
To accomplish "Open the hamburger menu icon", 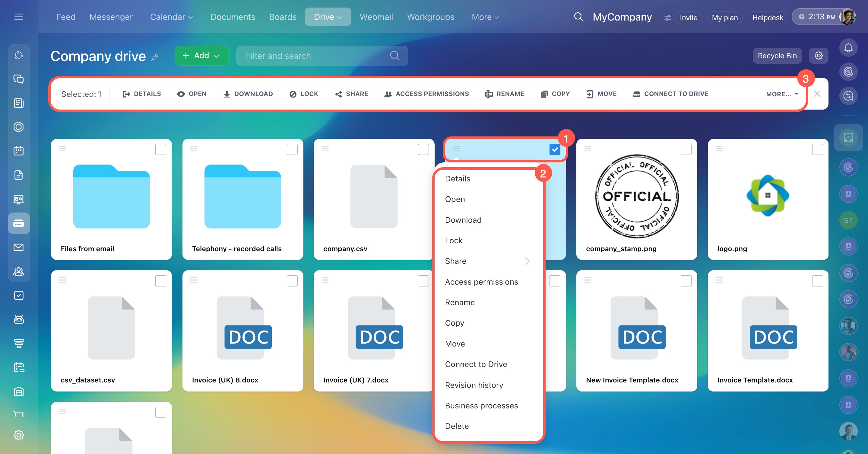I will (19, 17).
